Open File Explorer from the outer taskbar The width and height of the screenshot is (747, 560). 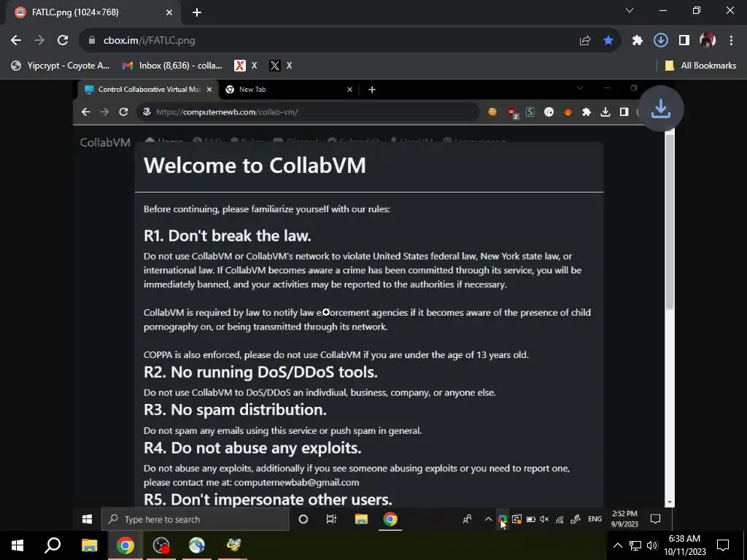[x=89, y=545]
